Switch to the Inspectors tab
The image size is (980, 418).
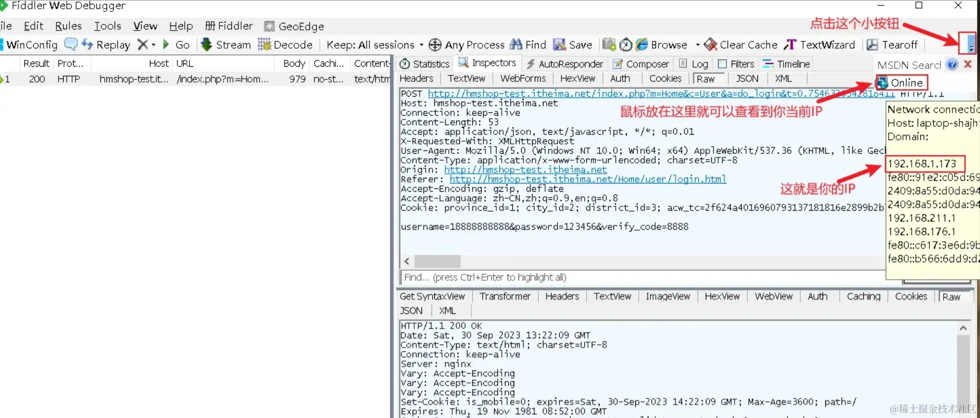pyautogui.click(x=487, y=63)
